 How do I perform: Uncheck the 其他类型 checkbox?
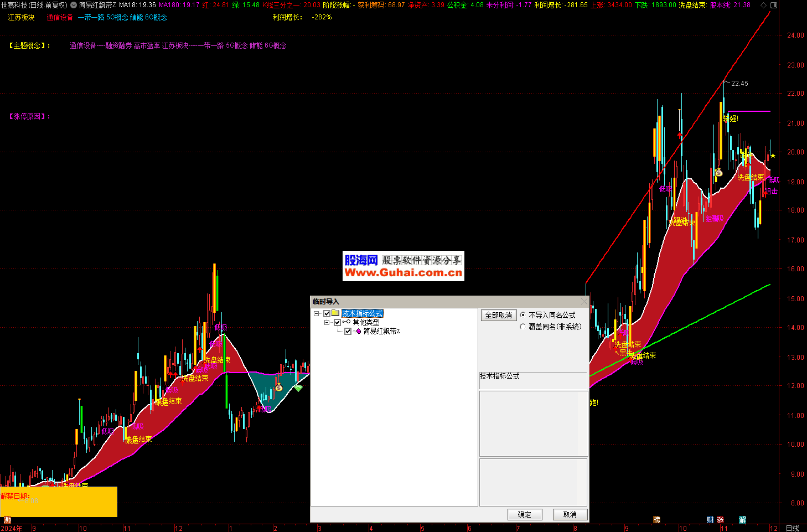(337, 322)
